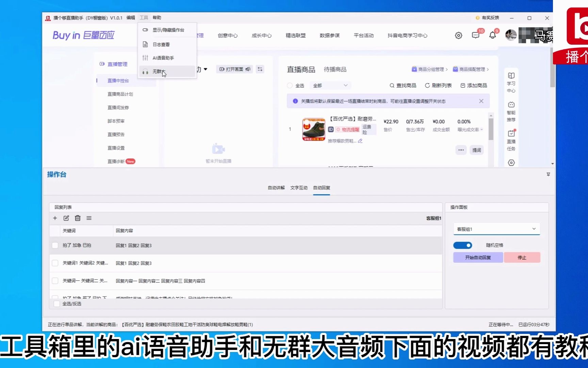The height and width of the screenshot is (368, 588).
Task: Switch to 自动讲解 tab
Action: [276, 188]
